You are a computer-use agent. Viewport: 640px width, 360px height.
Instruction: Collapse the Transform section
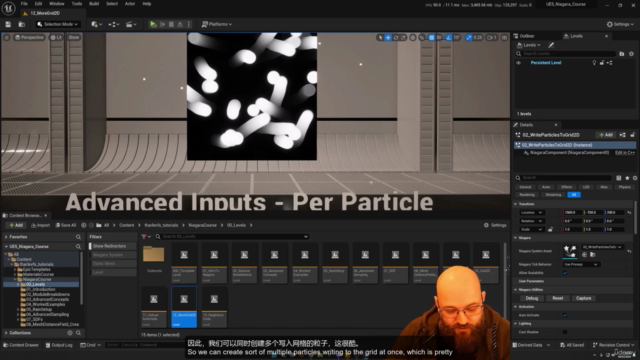coord(516,204)
